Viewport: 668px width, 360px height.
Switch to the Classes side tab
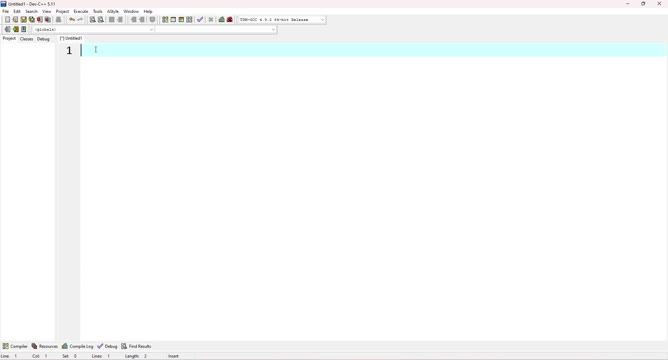point(26,39)
